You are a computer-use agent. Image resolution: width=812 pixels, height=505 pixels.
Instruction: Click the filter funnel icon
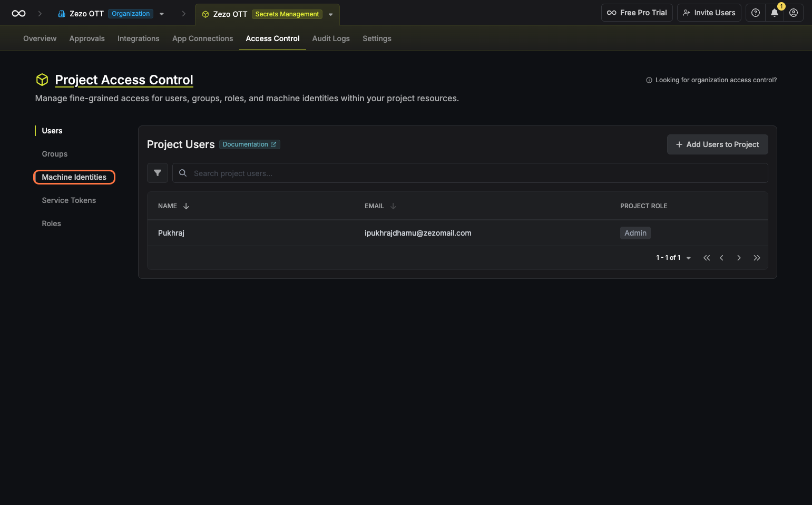157,173
